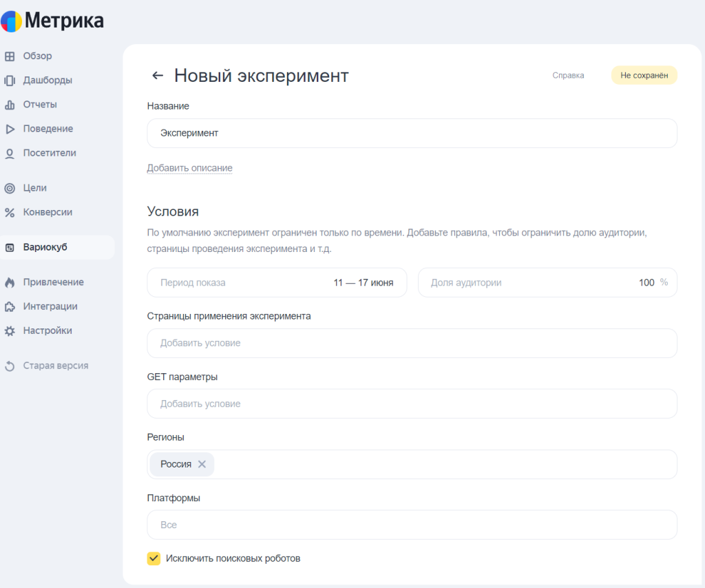
Task: Click the Привлечение flame icon
Action: (10, 282)
